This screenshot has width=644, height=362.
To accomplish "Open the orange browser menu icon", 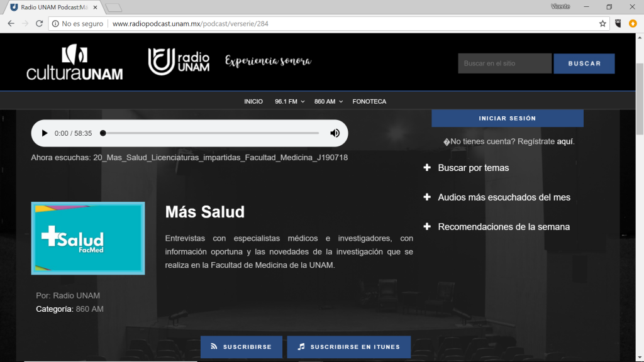I will pos(633,23).
